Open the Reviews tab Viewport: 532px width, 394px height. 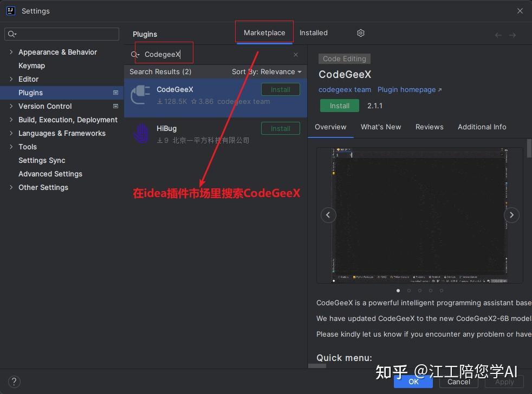pos(429,127)
